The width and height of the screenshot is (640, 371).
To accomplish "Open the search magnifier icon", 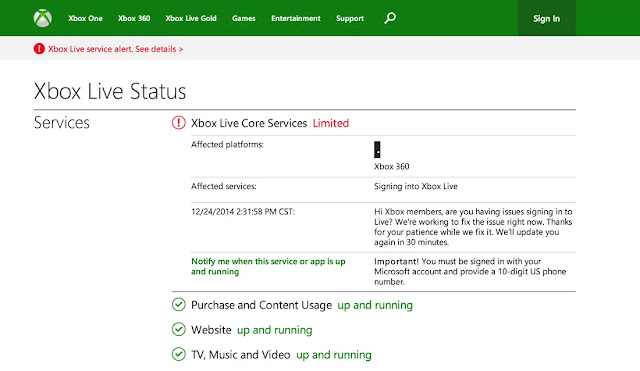I will coord(390,18).
